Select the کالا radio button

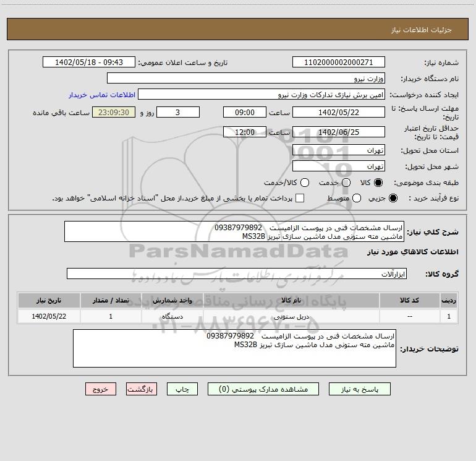(378, 183)
